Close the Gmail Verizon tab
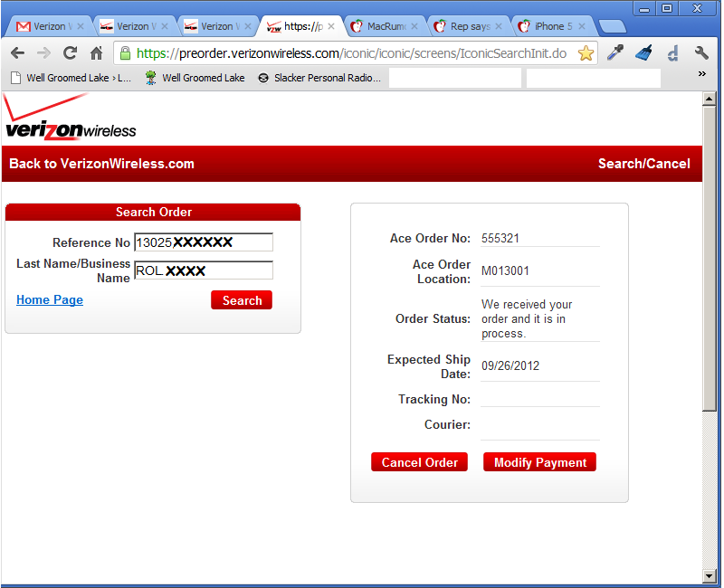The height and width of the screenshot is (588, 724). click(81, 26)
